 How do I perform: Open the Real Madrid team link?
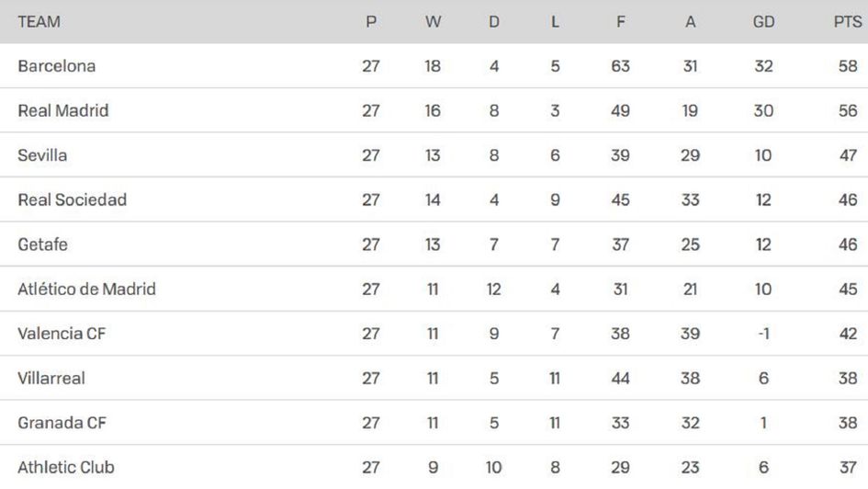pyautogui.click(x=62, y=110)
